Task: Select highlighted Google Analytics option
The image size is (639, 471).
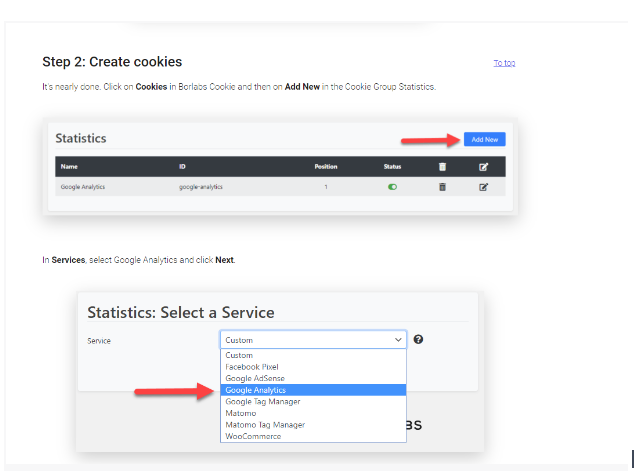Action: (x=313, y=390)
